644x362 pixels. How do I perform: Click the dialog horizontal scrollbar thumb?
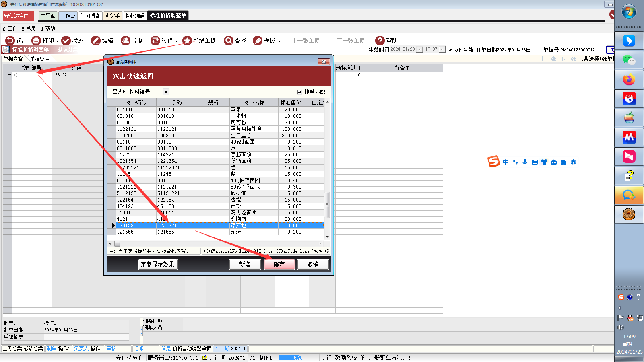pos(117,243)
